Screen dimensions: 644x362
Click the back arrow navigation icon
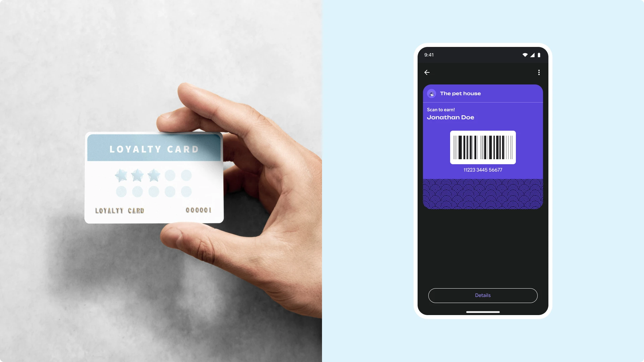[427, 72]
